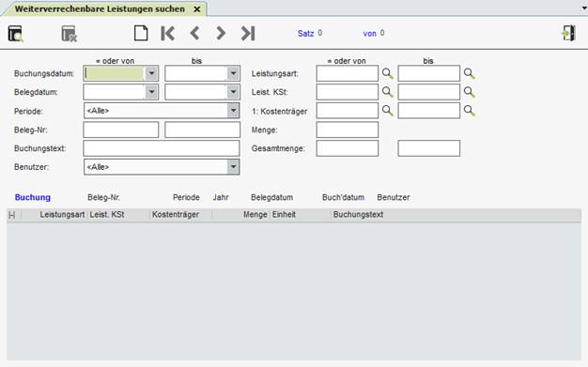The height and width of the screenshot is (367, 588).
Task: Click the grid row selector corner
Action: [12, 215]
